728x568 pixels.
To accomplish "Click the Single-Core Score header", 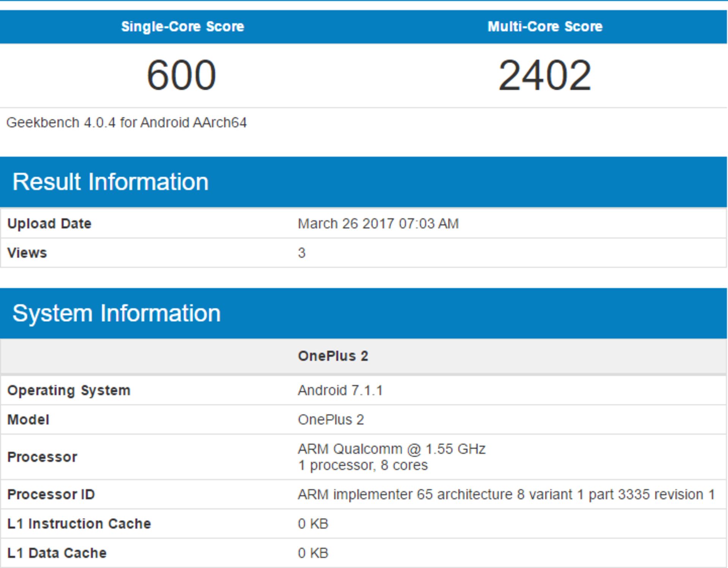I will click(182, 27).
